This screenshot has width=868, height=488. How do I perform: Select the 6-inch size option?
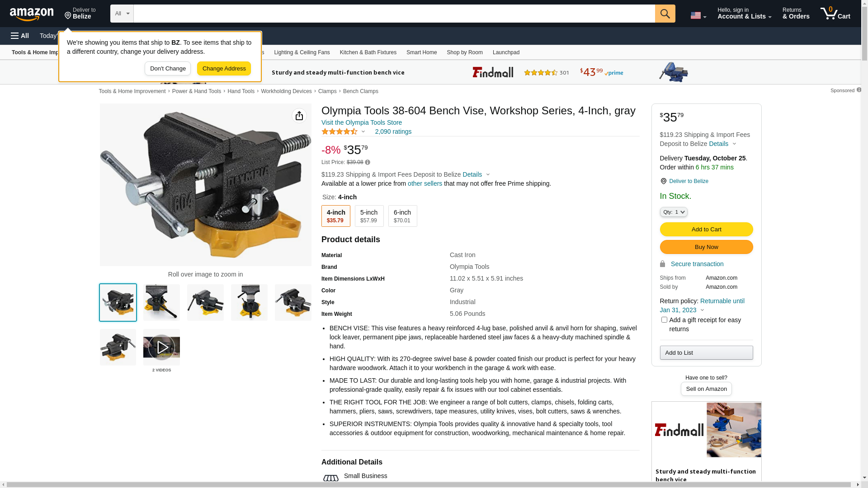click(402, 216)
